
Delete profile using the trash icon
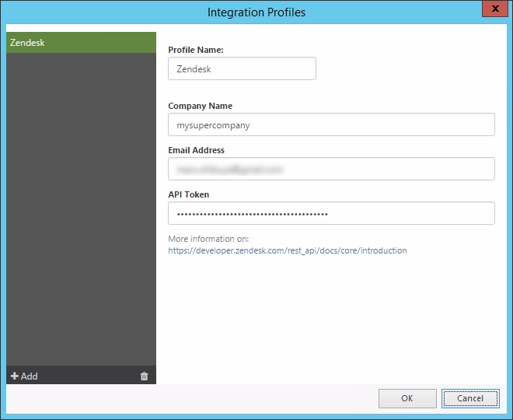(x=145, y=376)
